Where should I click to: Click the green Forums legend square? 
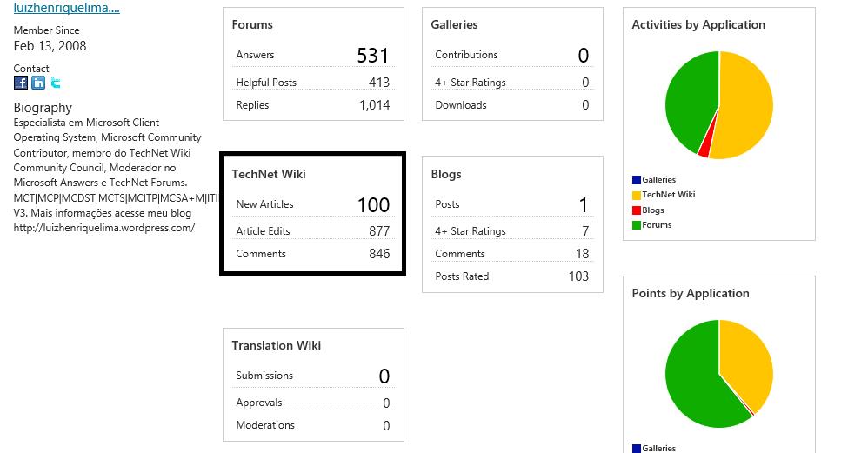click(637, 225)
